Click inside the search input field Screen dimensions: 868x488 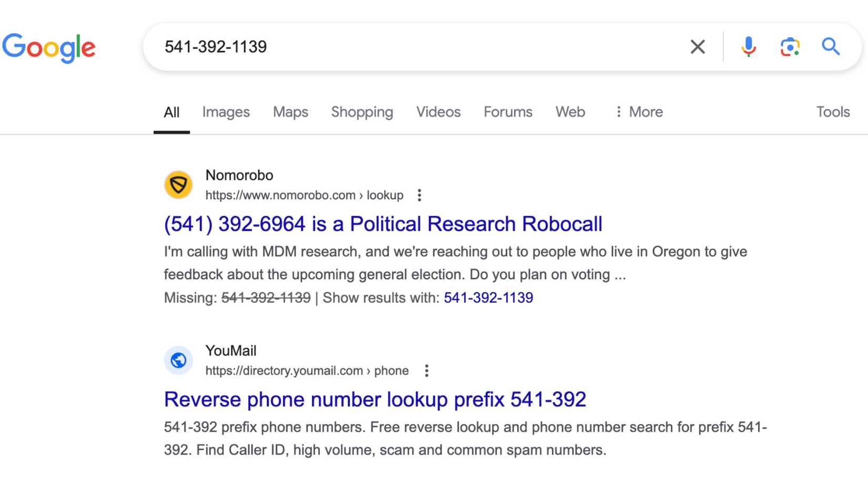(x=368, y=47)
